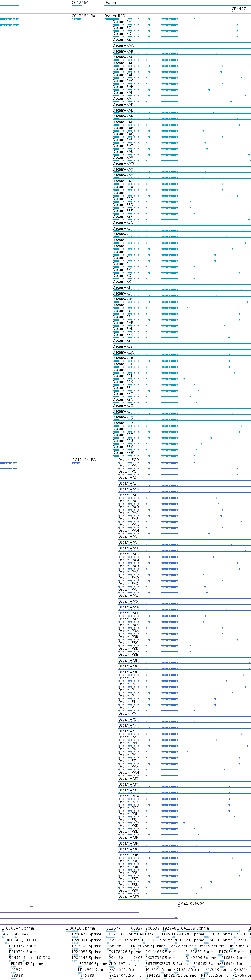This screenshot has height=980, width=251.
Task: Click EST label EK056847.5prime
Action: pyautogui.click(x=18, y=928)
